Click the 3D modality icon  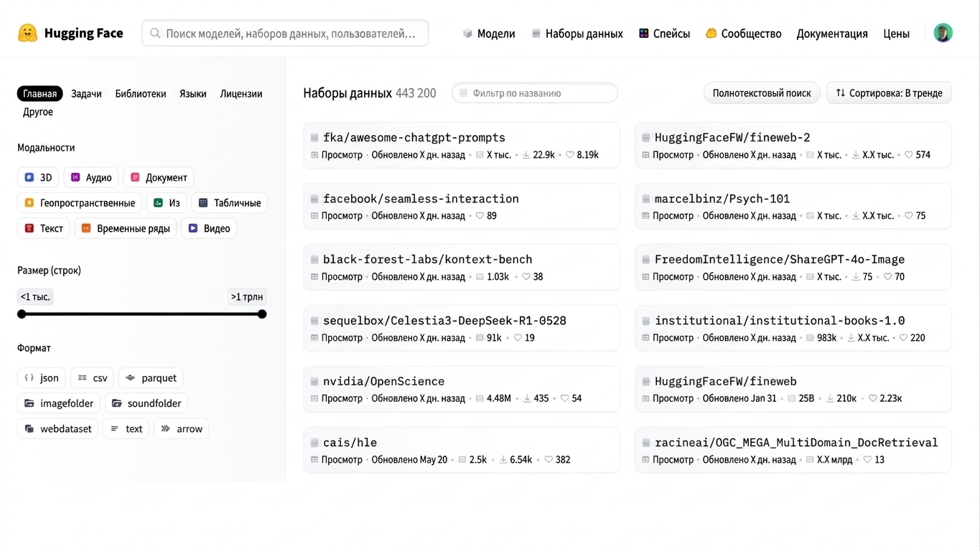(29, 177)
